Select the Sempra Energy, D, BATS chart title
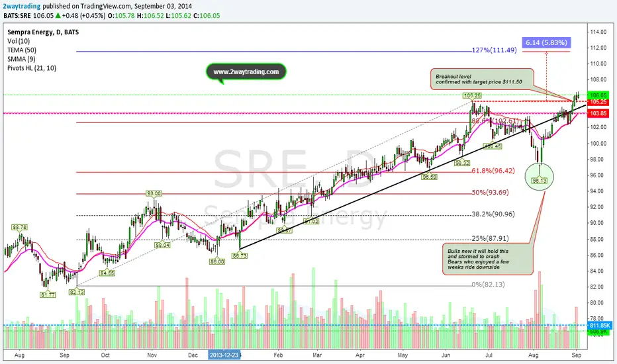This screenshot has height=364, width=617. 43,32
